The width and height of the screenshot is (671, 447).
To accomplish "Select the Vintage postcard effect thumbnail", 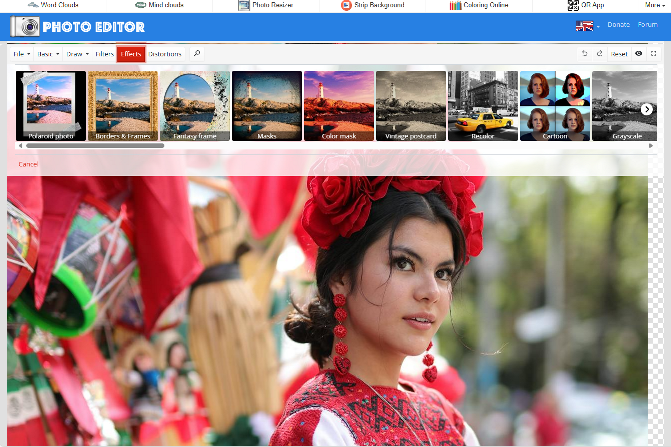I will tap(410, 106).
